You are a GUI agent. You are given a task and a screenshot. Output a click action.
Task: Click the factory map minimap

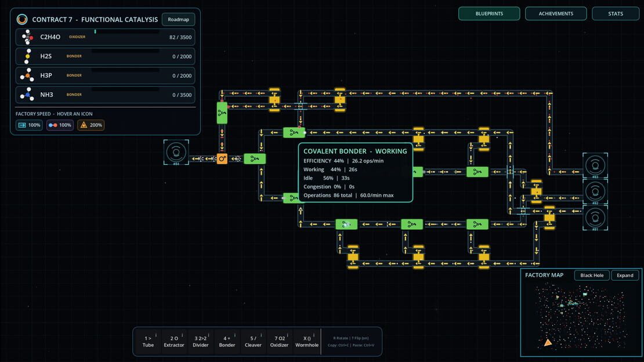coord(581,317)
